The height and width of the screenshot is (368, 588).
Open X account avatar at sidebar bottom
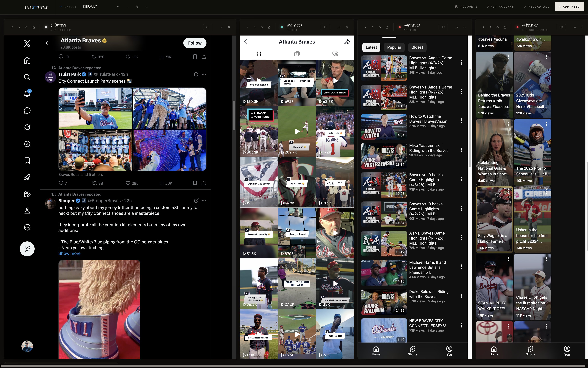pyautogui.click(x=27, y=346)
